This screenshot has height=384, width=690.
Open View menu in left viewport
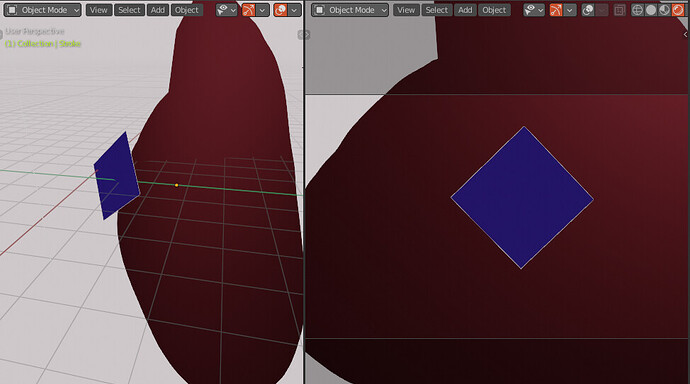click(x=99, y=10)
